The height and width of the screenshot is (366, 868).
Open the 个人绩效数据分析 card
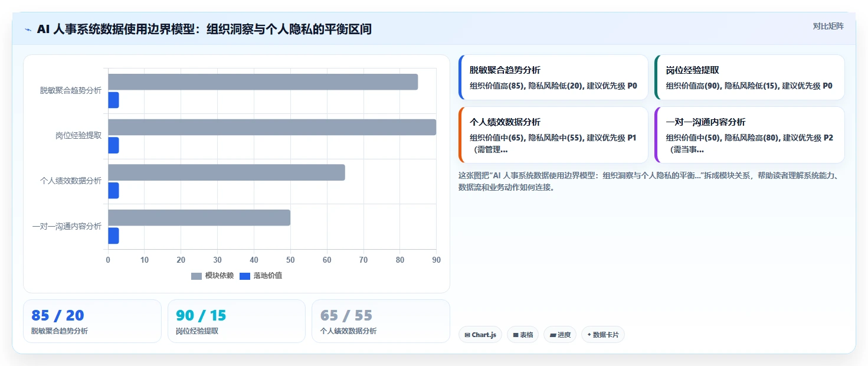553,135
